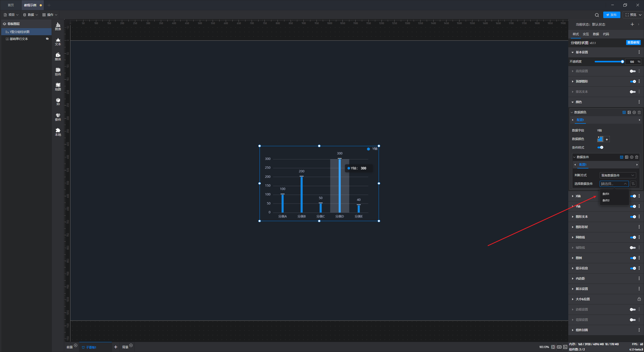This screenshot has height=352, width=644.
Task: Expand the 图形形状 section
Action: pyautogui.click(x=582, y=227)
